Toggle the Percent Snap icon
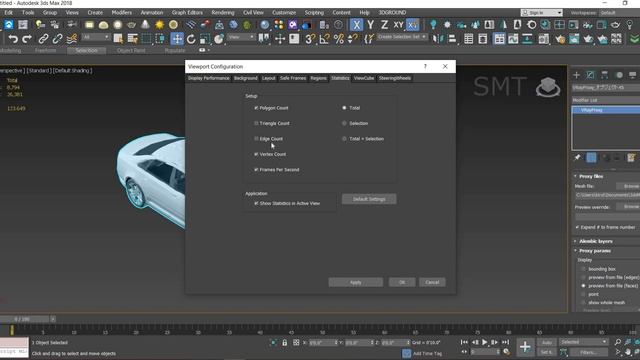640x360 pixels. [x=339, y=39]
